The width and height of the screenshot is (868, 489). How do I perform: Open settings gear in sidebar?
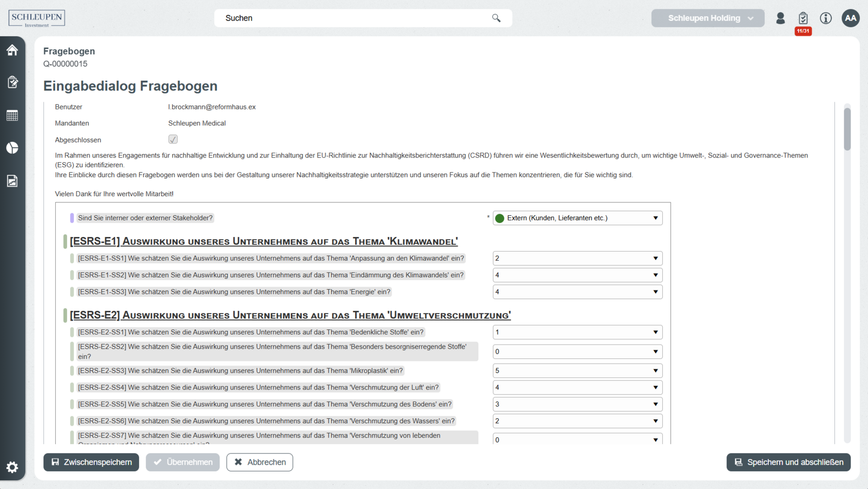coord(12,467)
